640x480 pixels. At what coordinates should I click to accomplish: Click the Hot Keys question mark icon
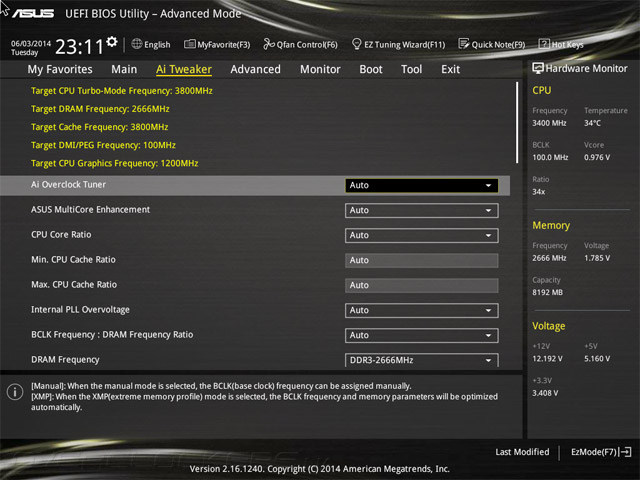coord(544,44)
